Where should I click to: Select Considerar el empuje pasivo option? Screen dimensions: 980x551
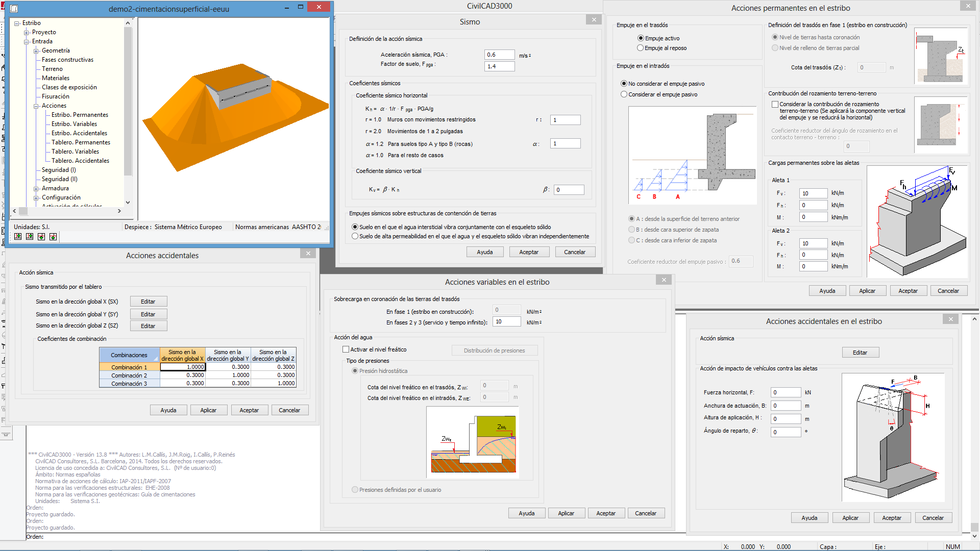point(624,94)
